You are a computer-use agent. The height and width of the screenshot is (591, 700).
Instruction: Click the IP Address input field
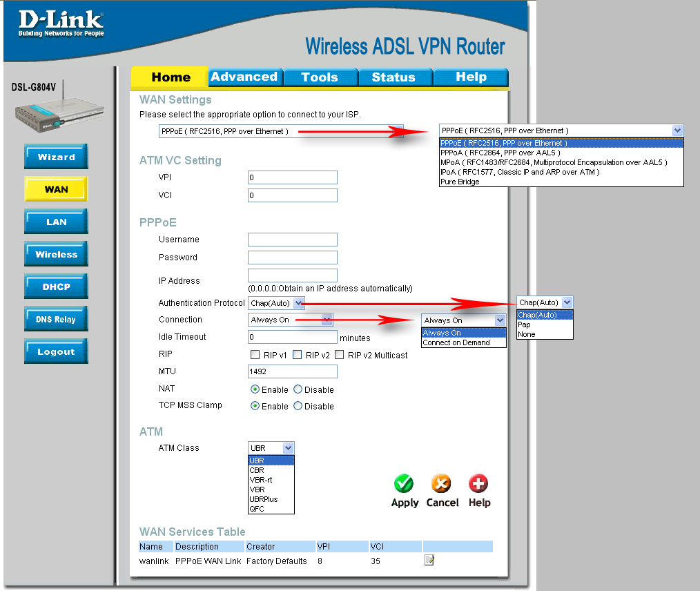pos(293,275)
